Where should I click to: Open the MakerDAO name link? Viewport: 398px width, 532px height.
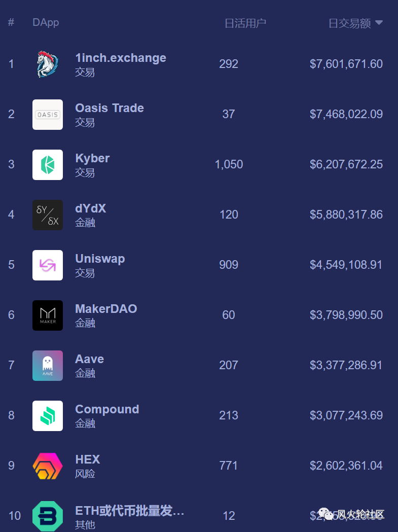pos(106,309)
